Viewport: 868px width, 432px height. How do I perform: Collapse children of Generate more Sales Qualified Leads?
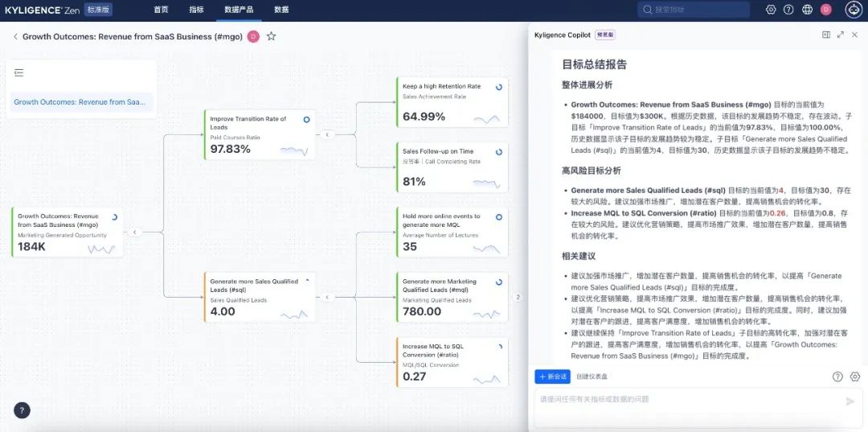(x=327, y=298)
